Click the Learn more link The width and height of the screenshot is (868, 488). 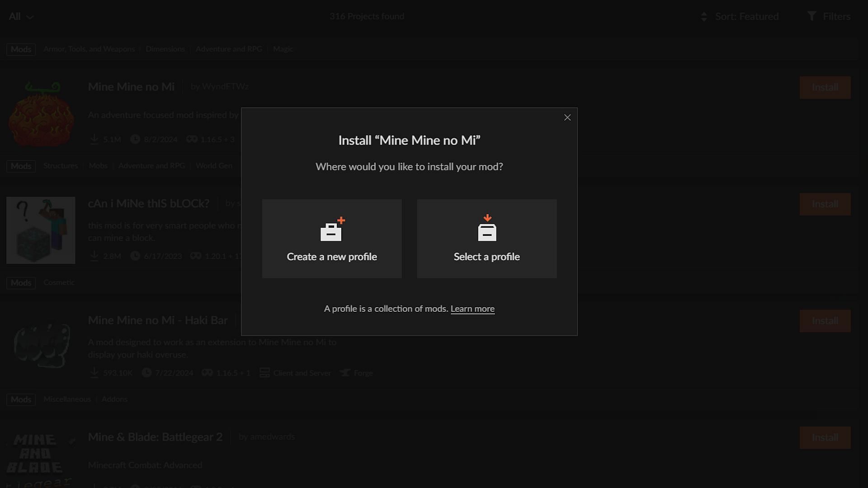point(473,309)
